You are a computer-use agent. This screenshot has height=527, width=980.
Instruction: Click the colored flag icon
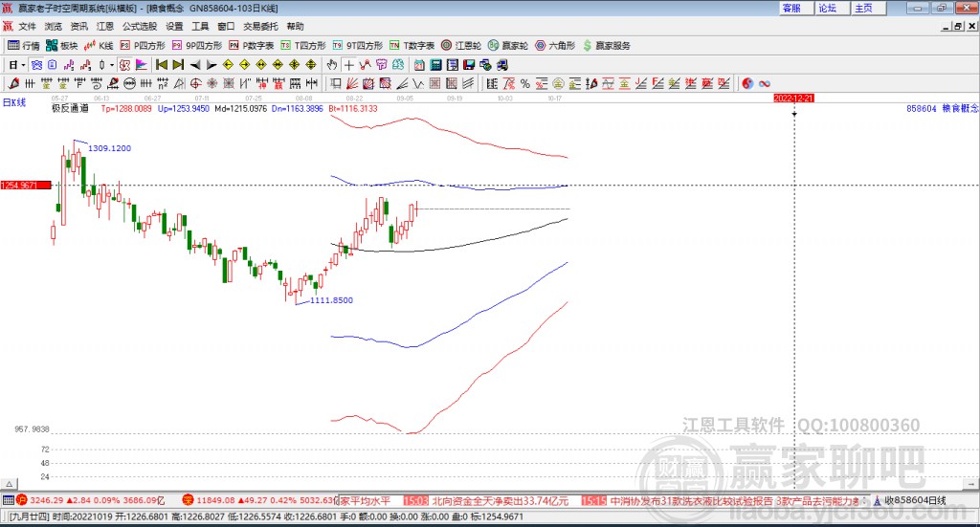(142, 65)
